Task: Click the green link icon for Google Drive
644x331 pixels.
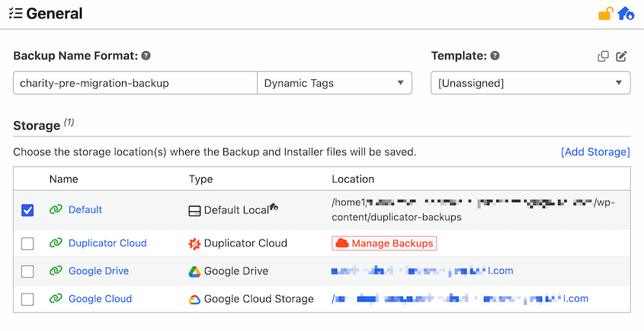Action: (x=56, y=271)
